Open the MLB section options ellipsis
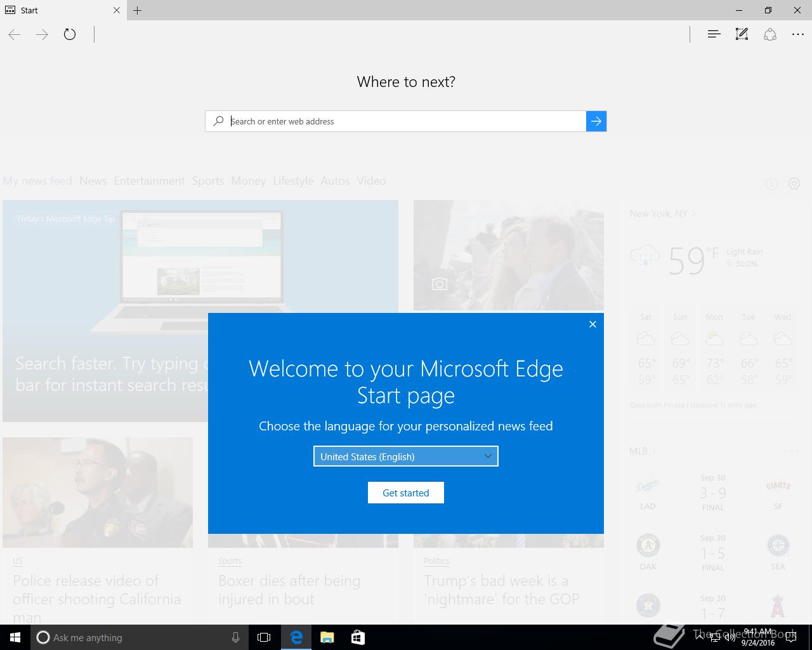 (792, 451)
